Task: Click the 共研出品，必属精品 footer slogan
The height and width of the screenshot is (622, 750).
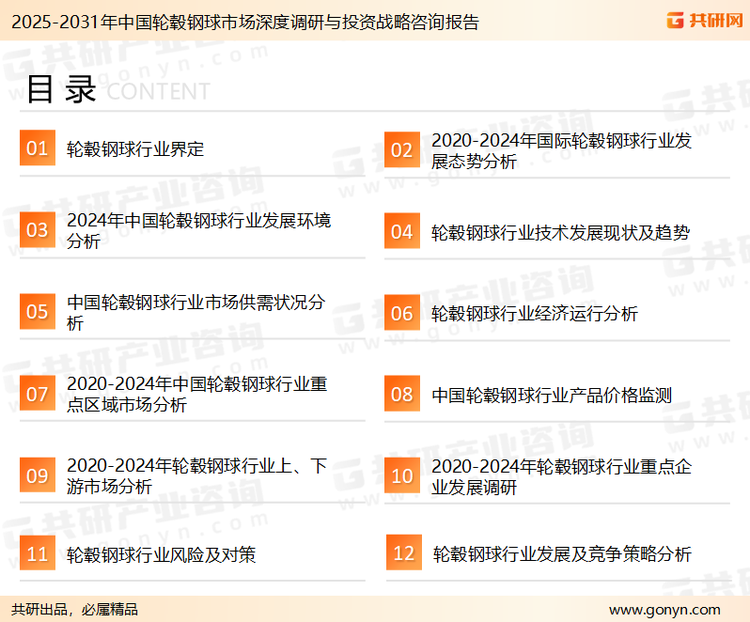Action: [75, 609]
